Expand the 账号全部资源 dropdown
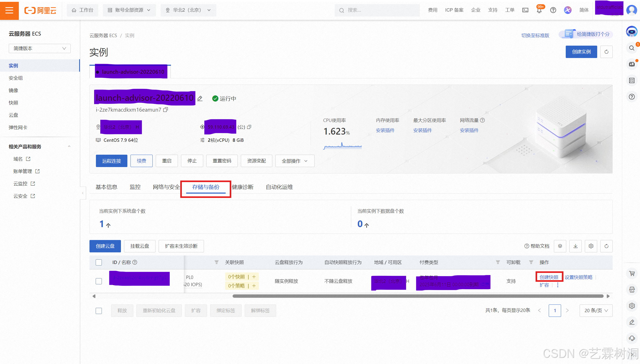Image resolution: width=640 pixels, height=364 pixels. [x=129, y=10]
